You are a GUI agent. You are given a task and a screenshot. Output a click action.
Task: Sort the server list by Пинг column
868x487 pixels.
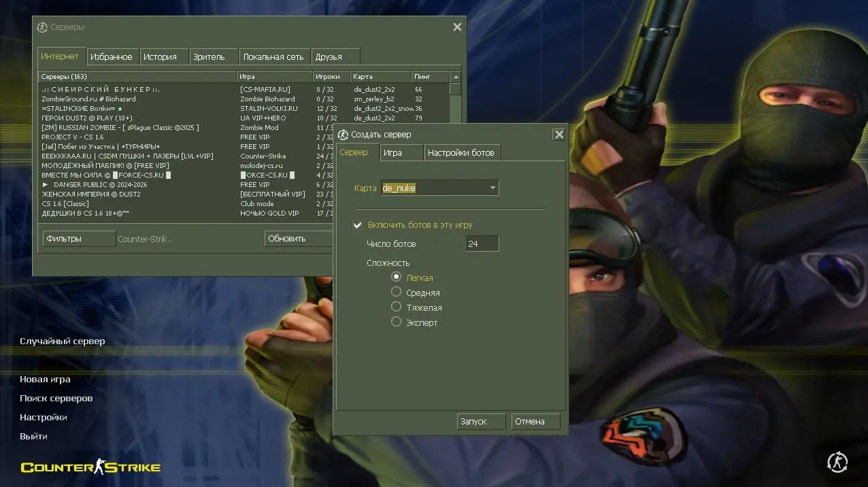(431, 77)
